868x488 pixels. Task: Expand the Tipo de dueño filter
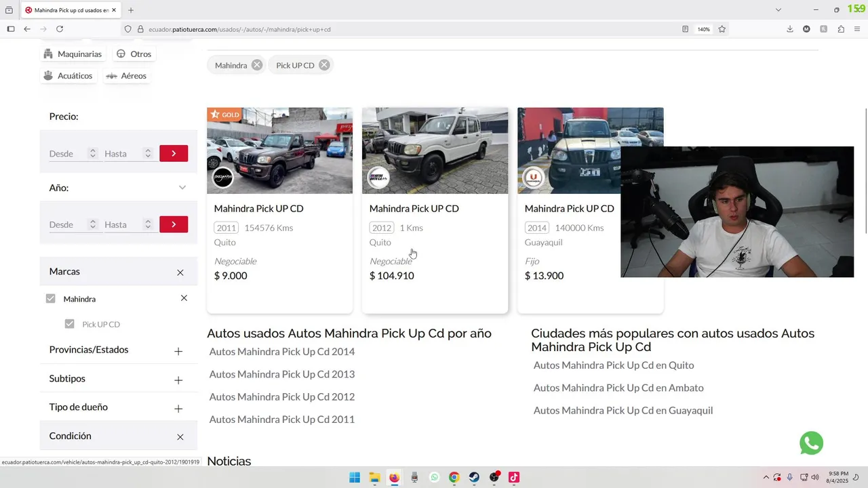pos(178,409)
